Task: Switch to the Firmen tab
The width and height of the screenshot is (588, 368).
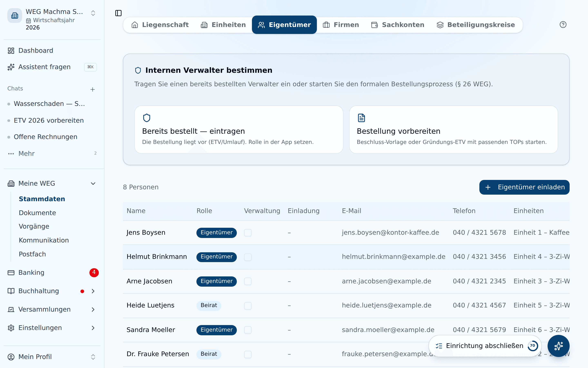Action: [x=341, y=25]
